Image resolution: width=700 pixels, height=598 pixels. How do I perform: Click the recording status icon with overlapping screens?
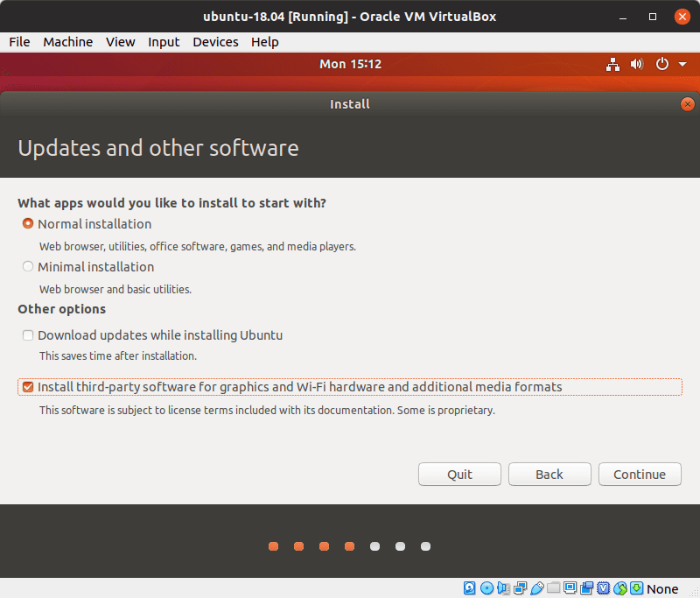pyautogui.click(x=586, y=588)
